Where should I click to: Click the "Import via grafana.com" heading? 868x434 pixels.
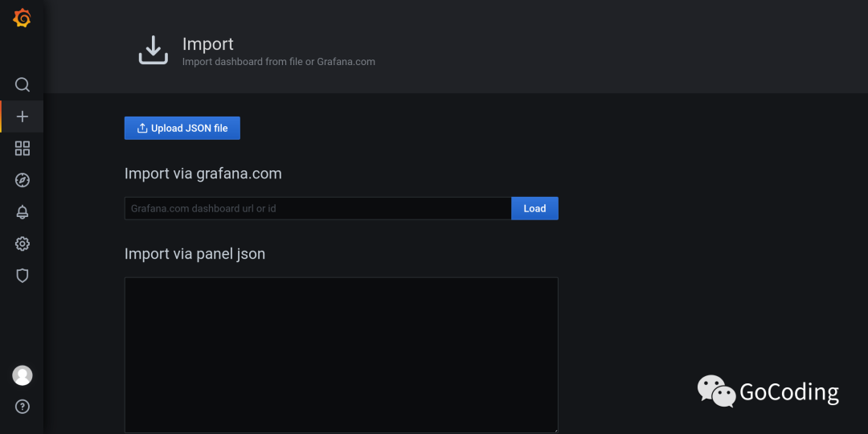click(x=203, y=174)
